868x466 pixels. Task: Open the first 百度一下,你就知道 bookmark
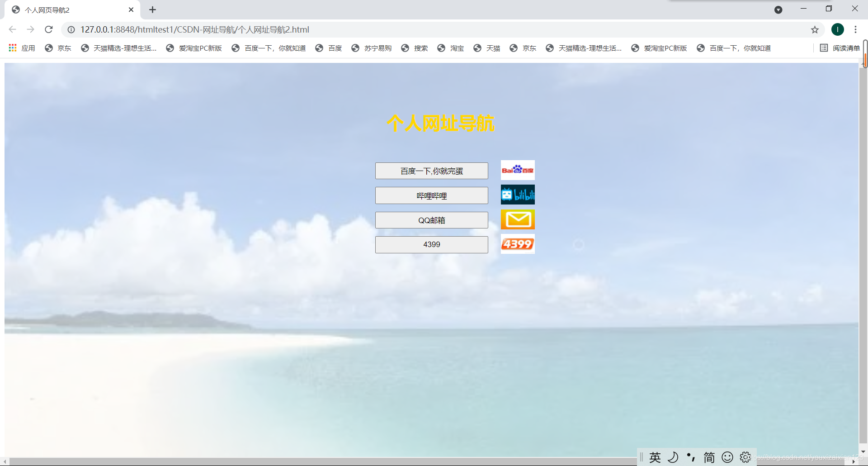tap(269, 48)
